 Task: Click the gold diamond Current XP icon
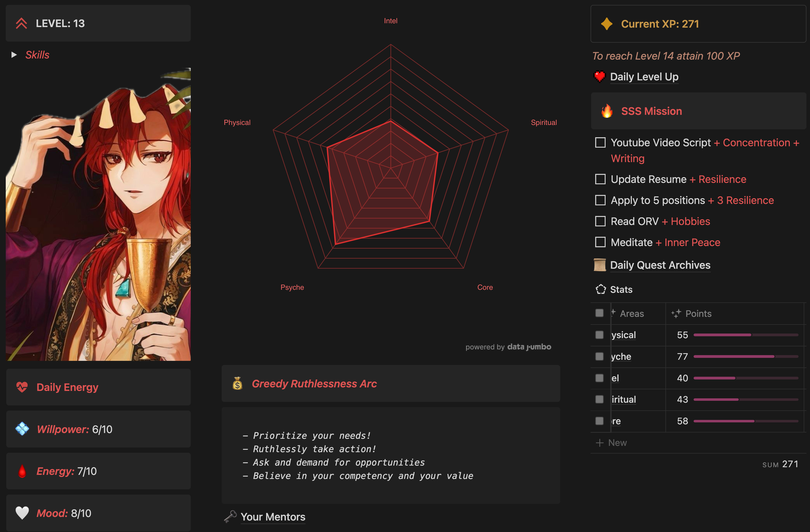[606, 24]
